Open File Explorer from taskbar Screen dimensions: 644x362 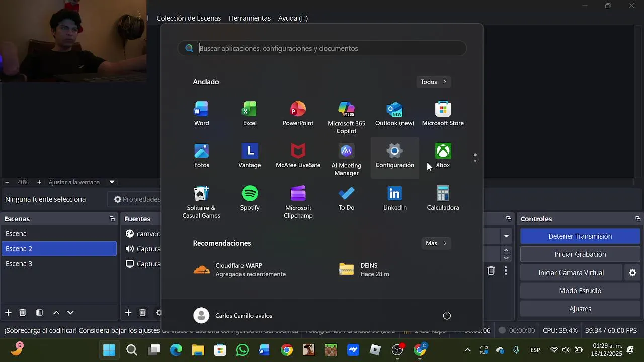coord(198,350)
